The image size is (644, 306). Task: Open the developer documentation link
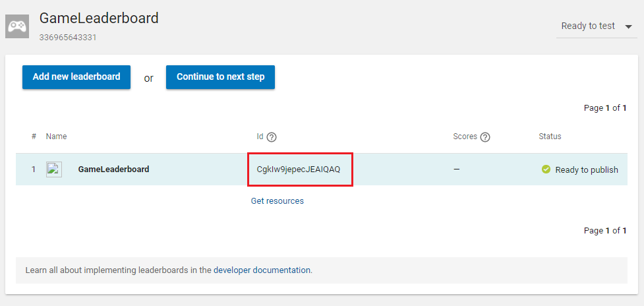(x=262, y=270)
